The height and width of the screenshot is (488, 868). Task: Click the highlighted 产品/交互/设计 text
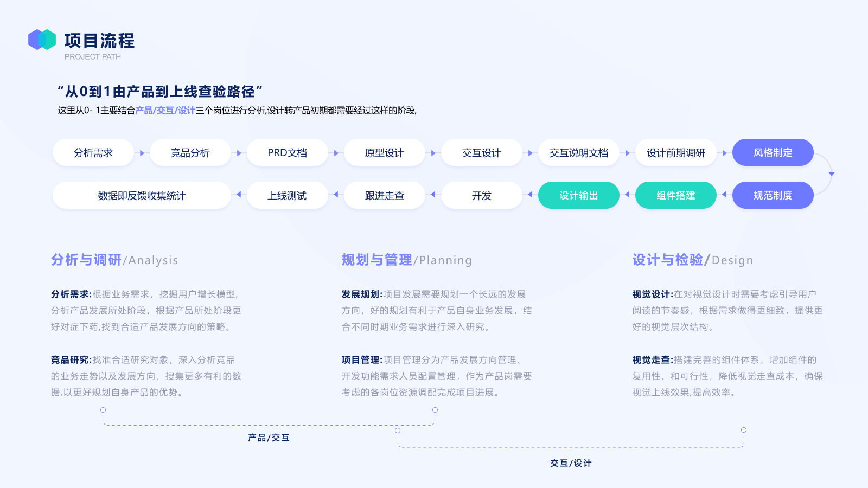[x=165, y=110]
